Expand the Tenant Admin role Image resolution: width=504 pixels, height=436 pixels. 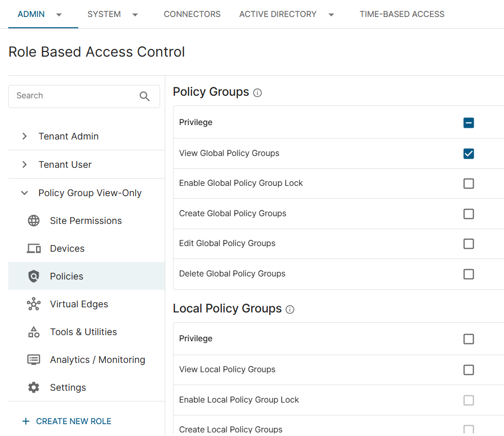[x=24, y=136]
